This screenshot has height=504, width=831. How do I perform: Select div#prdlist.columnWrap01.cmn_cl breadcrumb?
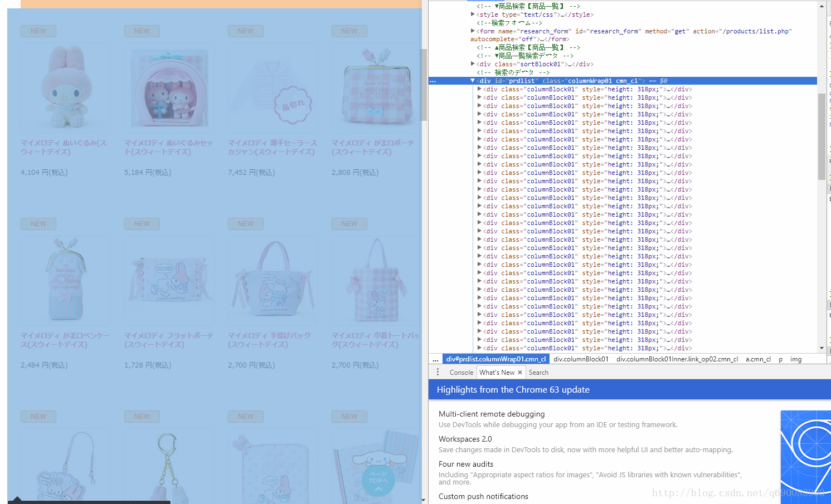click(x=496, y=359)
